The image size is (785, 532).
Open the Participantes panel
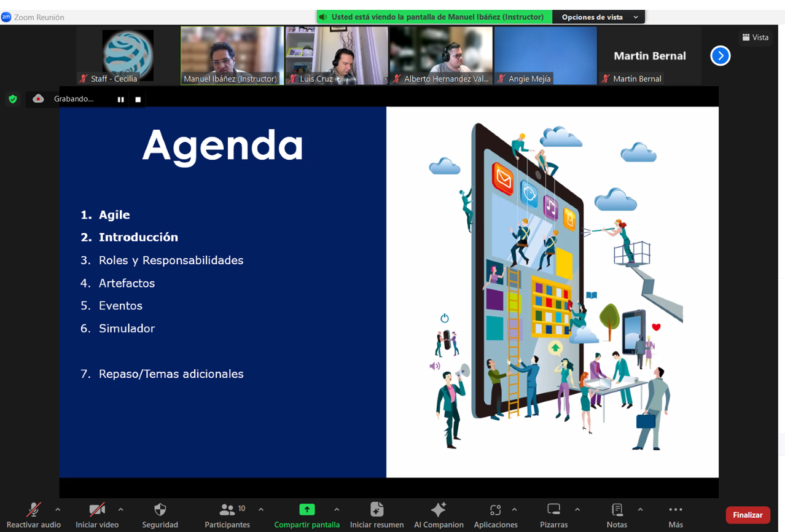tap(228, 510)
